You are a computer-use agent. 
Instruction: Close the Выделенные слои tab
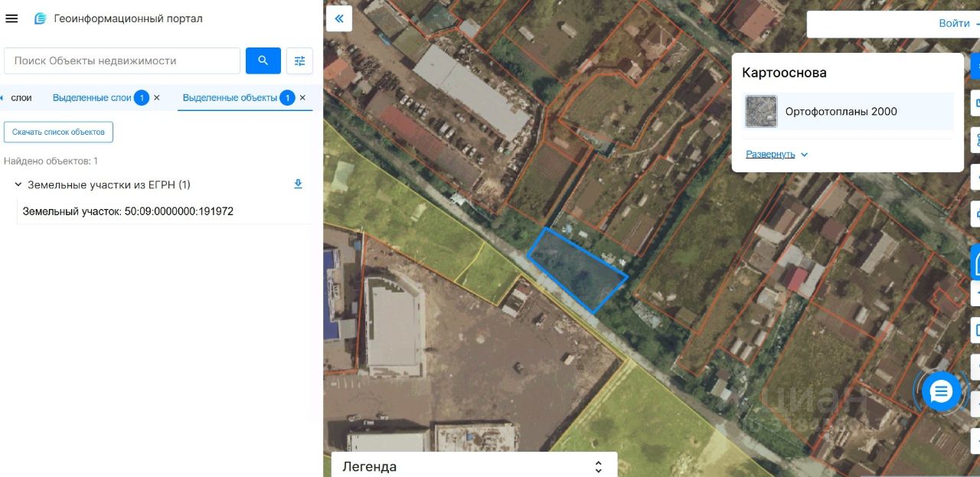click(157, 98)
